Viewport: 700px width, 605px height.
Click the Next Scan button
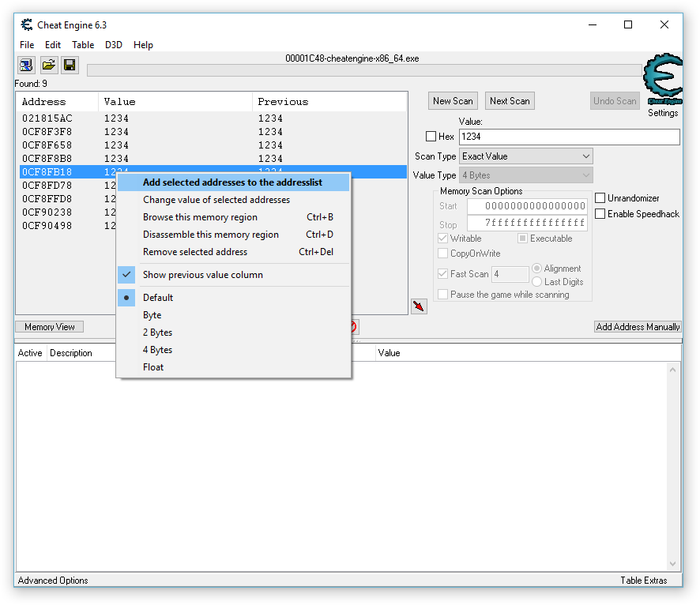pos(510,101)
